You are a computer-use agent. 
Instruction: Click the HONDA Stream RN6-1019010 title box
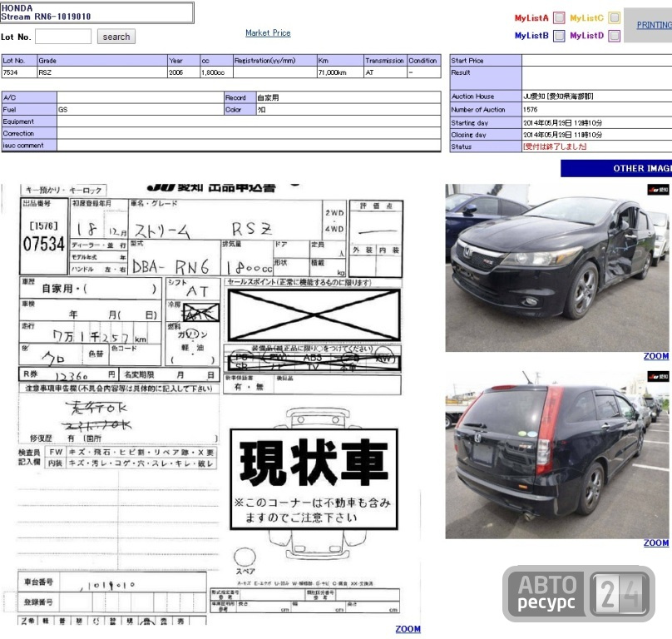pos(96,12)
